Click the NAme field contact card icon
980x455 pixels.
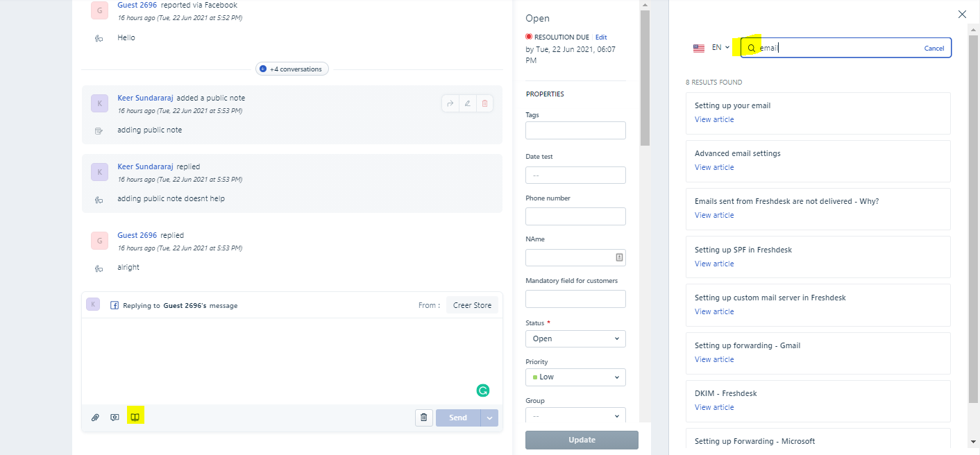(x=619, y=257)
